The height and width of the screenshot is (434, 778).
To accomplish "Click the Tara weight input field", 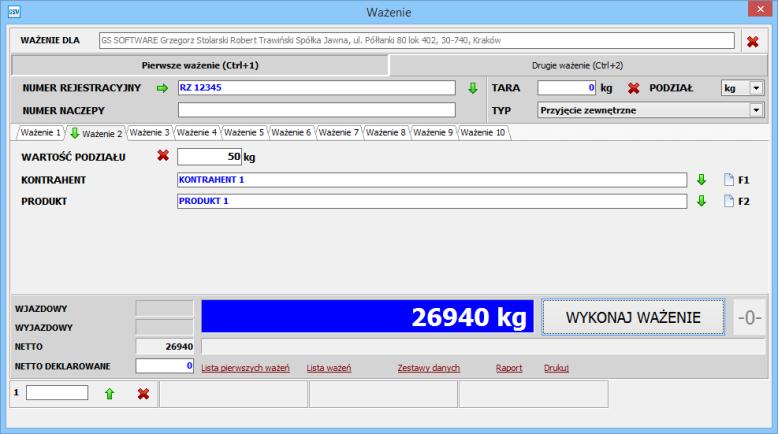I will tap(566, 88).
